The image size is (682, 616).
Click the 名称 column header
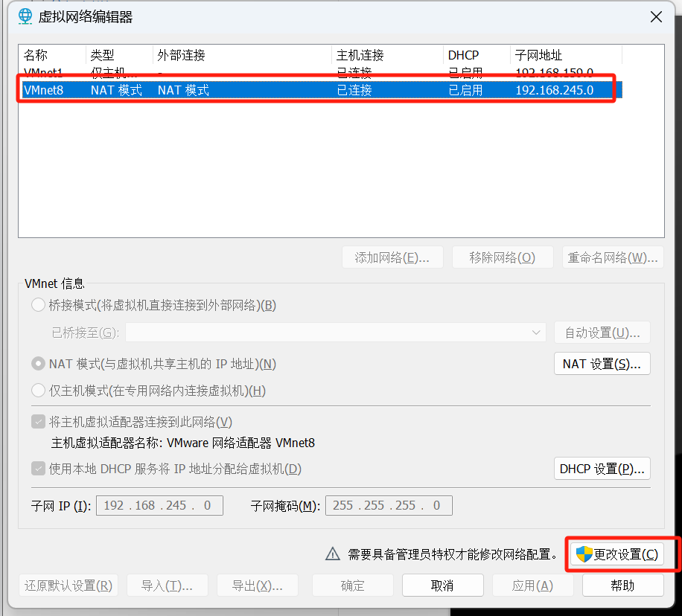(x=52, y=55)
